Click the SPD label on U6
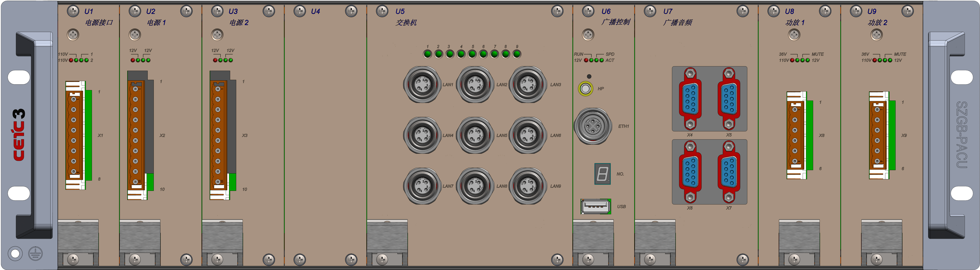The image size is (980, 270). click(x=610, y=54)
